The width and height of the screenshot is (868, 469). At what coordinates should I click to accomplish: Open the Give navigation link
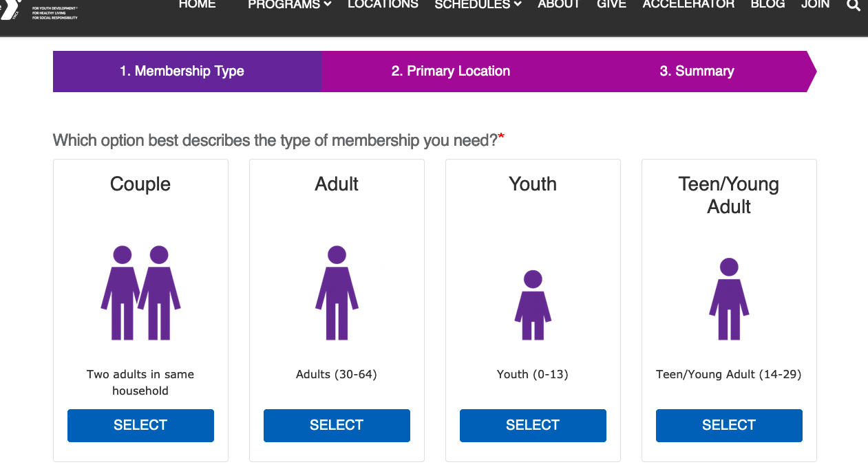pyautogui.click(x=611, y=4)
